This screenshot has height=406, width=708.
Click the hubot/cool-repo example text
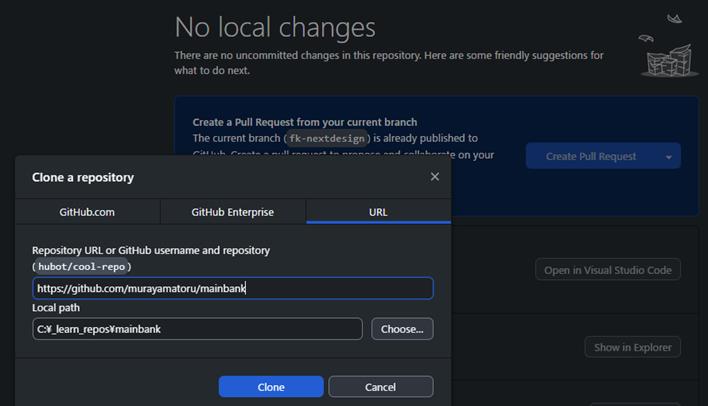(81, 266)
